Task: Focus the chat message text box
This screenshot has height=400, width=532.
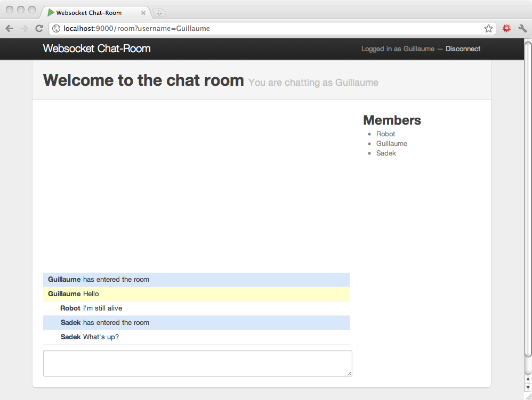Action: coord(197,363)
